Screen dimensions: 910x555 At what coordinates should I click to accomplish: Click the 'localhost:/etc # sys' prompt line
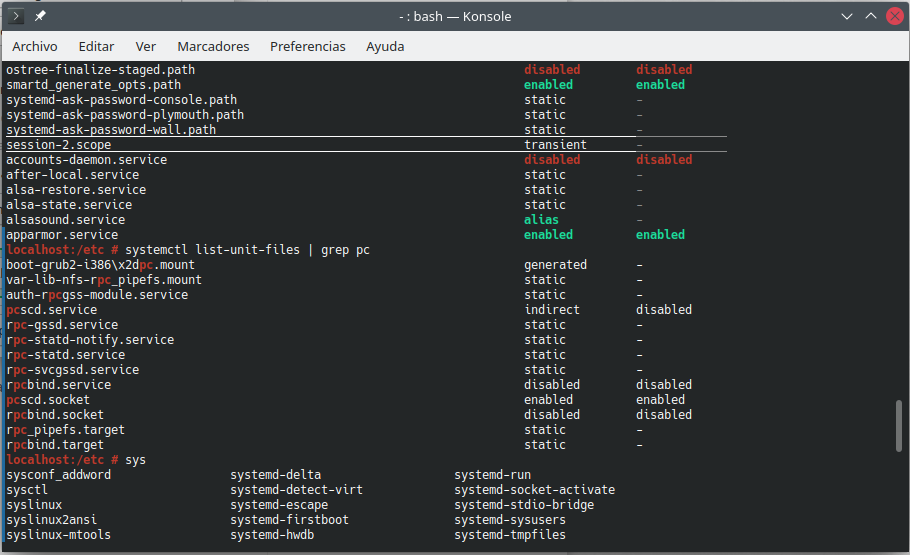pos(76,460)
